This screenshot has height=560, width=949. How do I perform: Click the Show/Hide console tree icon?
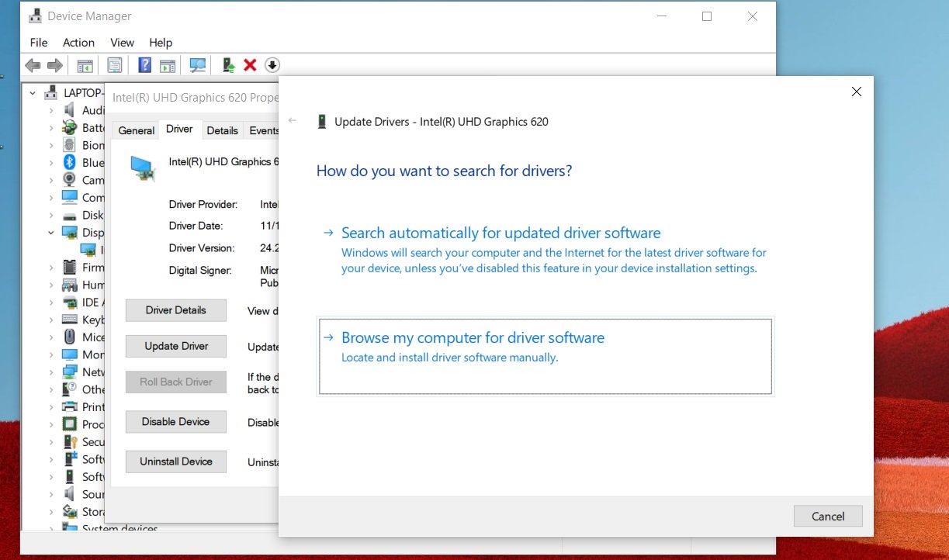coord(85,65)
